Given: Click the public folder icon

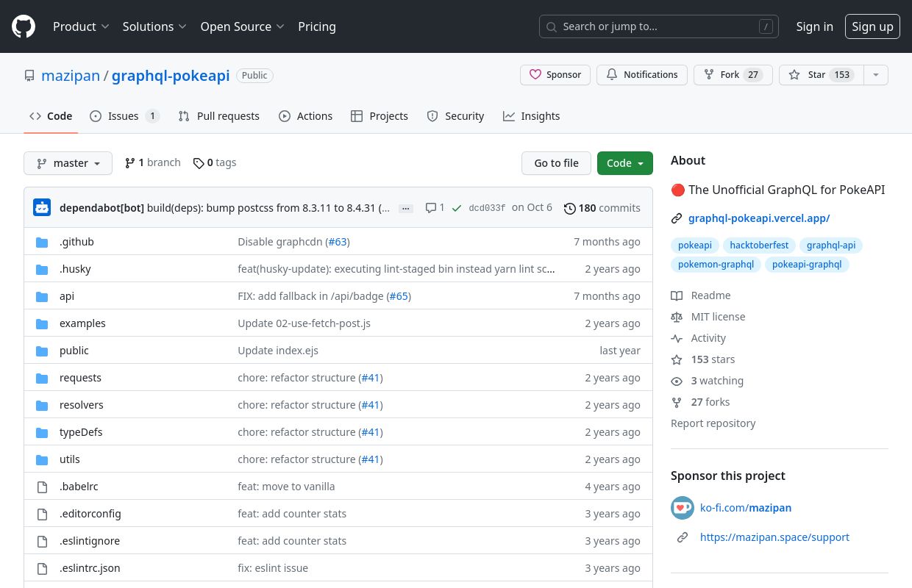Looking at the screenshot, I should pyautogui.click(x=42, y=351).
